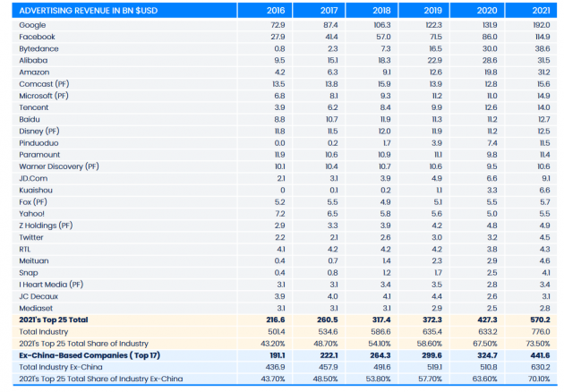Click Google's 2016 value 72.9

click(278, 25)
